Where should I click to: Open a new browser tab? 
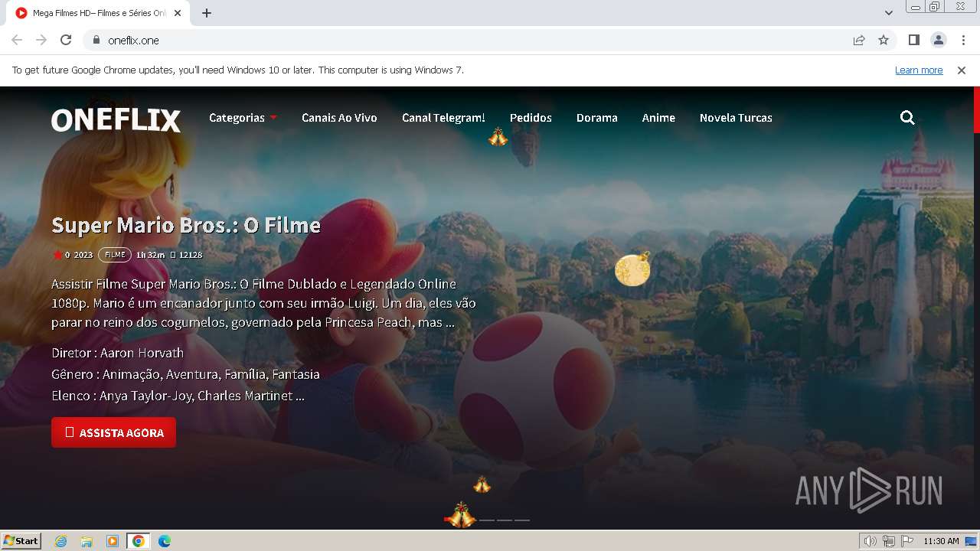[x=207, y=13]
